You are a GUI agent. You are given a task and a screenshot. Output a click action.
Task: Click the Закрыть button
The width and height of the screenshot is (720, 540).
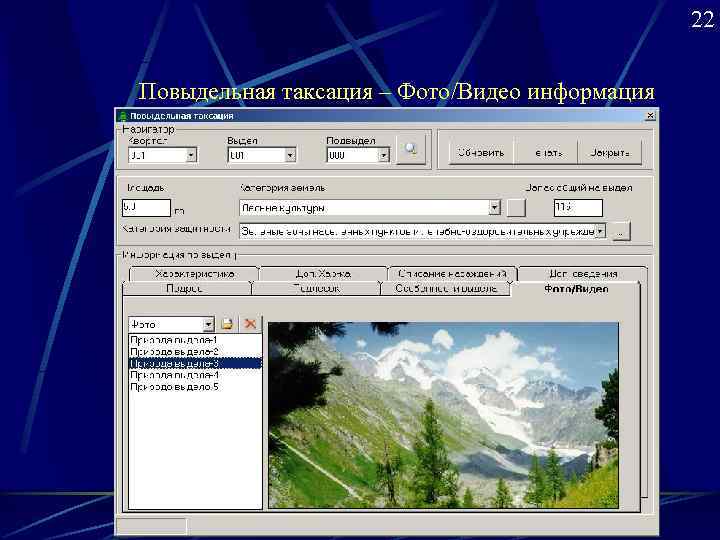[609, 152]
